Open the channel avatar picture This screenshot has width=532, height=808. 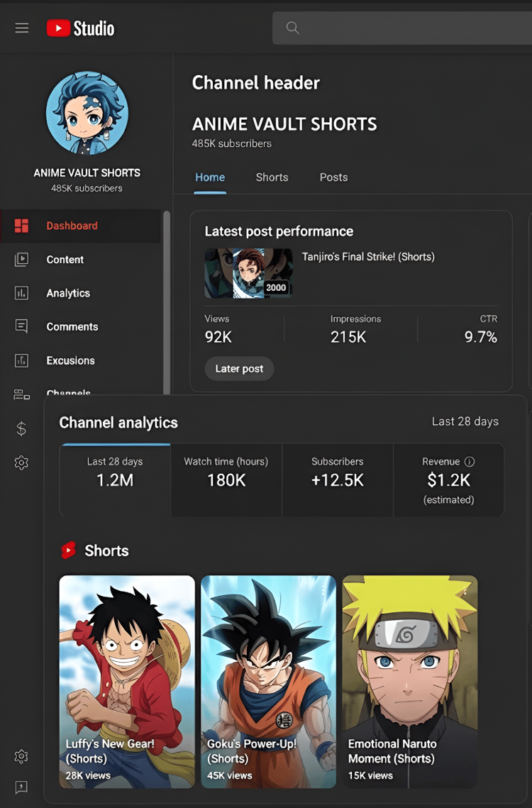87,113
